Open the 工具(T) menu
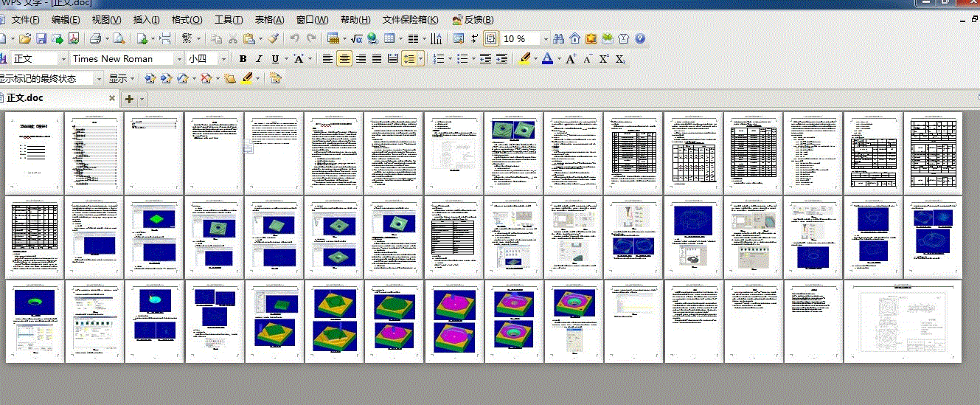Viewport: 980px width, 405px height. pyautogui.click(x=229, y=19)
